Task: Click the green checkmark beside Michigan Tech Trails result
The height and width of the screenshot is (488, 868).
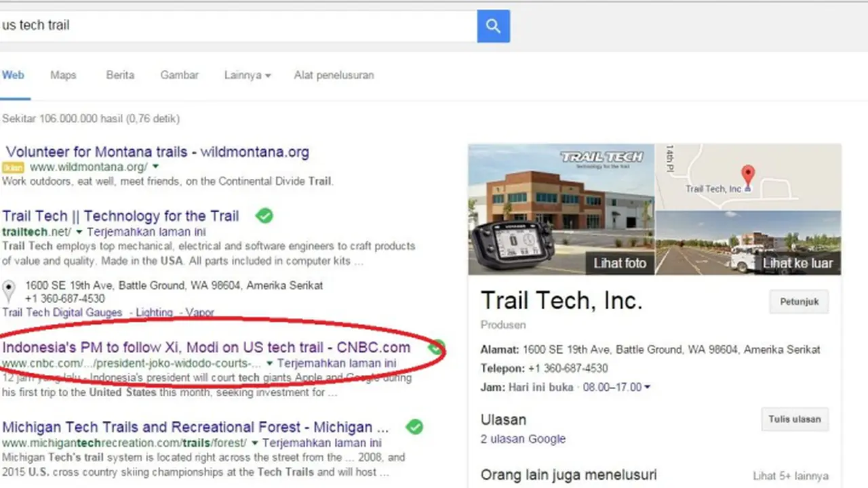Action: click(414, 427)
